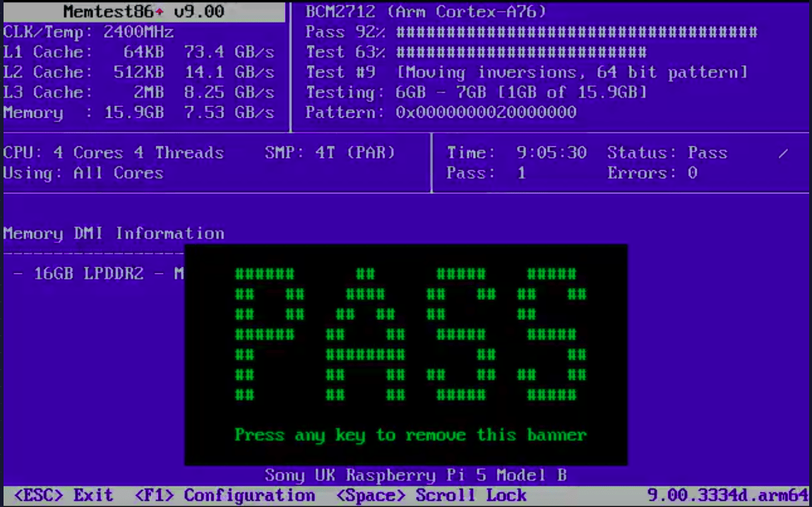Click CPU 4 Cores 4 Threads text

click(114, 153)
